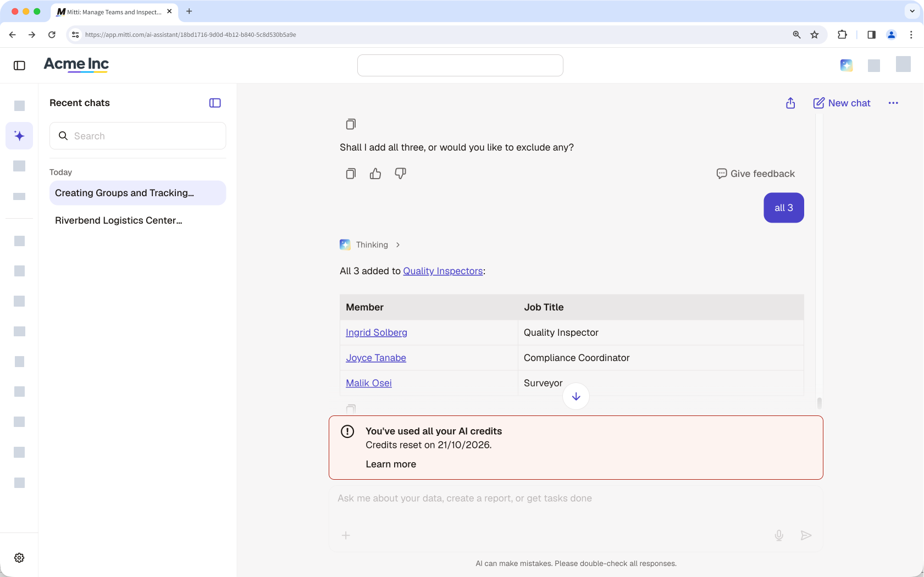Select the 'Compliance Coordinator' cell text
Image resolution: width=924 pixels, height=577 pixels.
[x=577, y=358]
